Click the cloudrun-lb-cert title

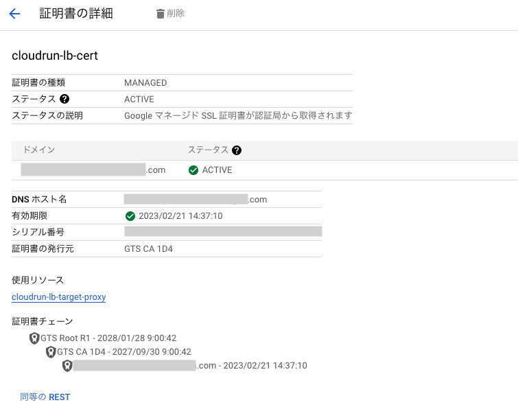coord(55,56)
